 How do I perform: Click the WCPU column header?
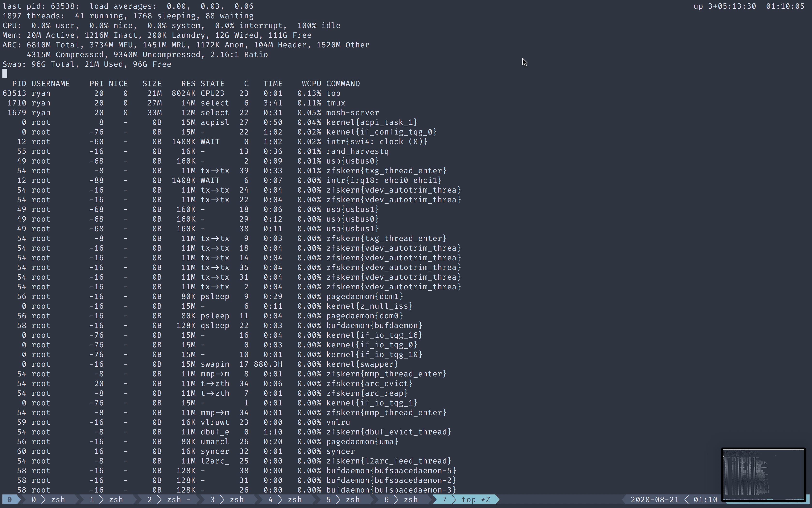pos(311,84)
